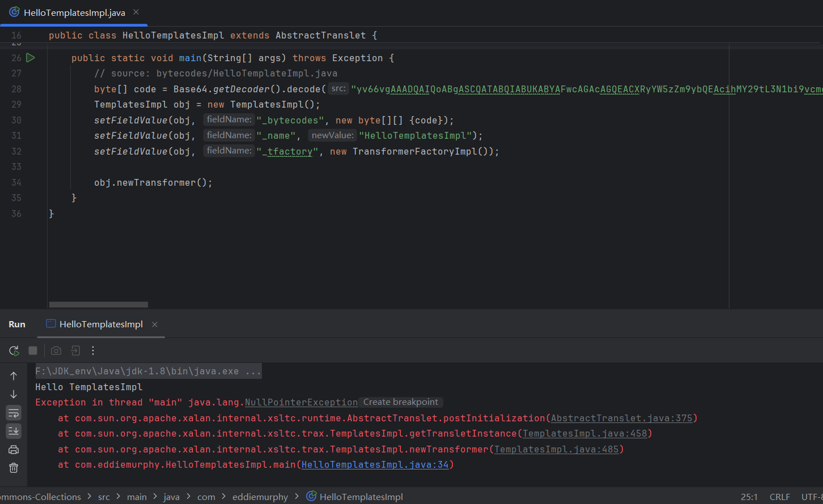Image resolution: width=823 pixels, height=504 pixels.
Task: Open the Run tool window label
Action: tap(17, 324)
